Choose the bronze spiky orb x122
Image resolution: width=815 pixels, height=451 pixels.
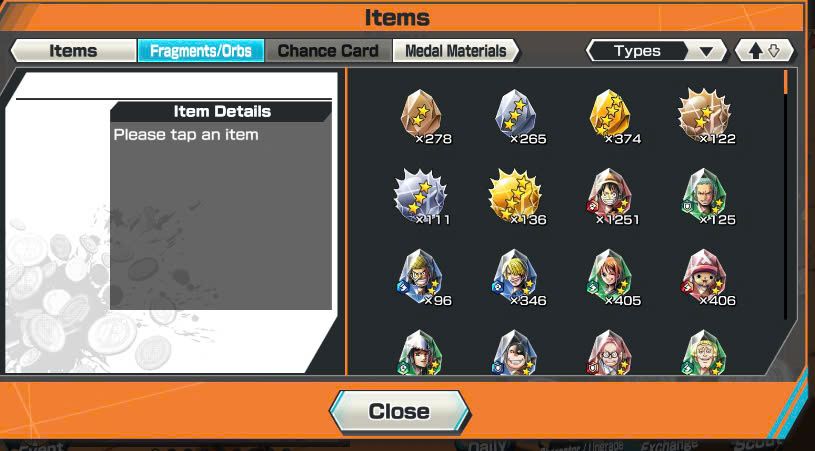pyautogui.click(x=705, y=116)
